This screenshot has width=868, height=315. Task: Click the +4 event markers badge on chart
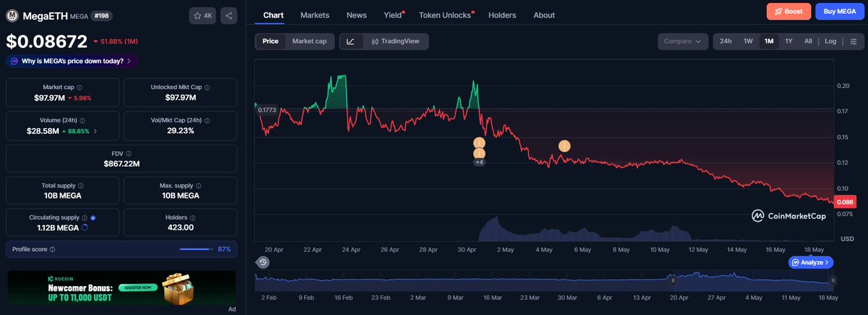pyautogui.click(x=479, y=162)
